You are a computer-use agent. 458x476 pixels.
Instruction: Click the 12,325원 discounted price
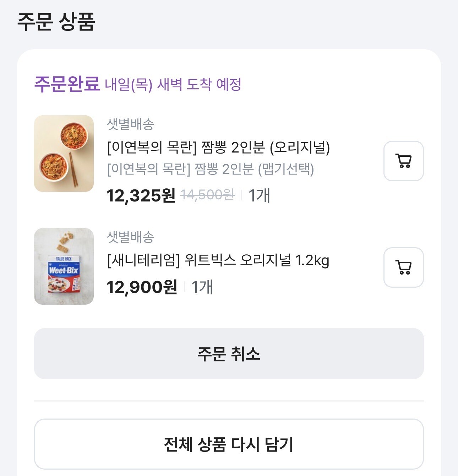tap(141, 195)
